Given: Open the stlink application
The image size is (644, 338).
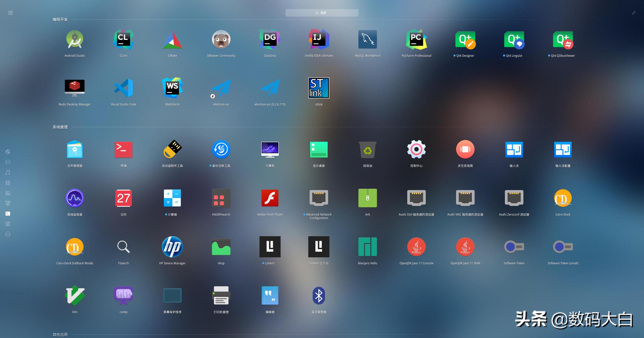Looking at the screenshot, I should pos(319,88).
